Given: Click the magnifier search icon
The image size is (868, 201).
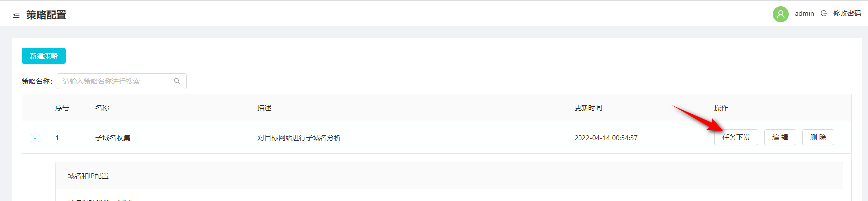Looking at the screenshot, I should [x=177, y=81].
